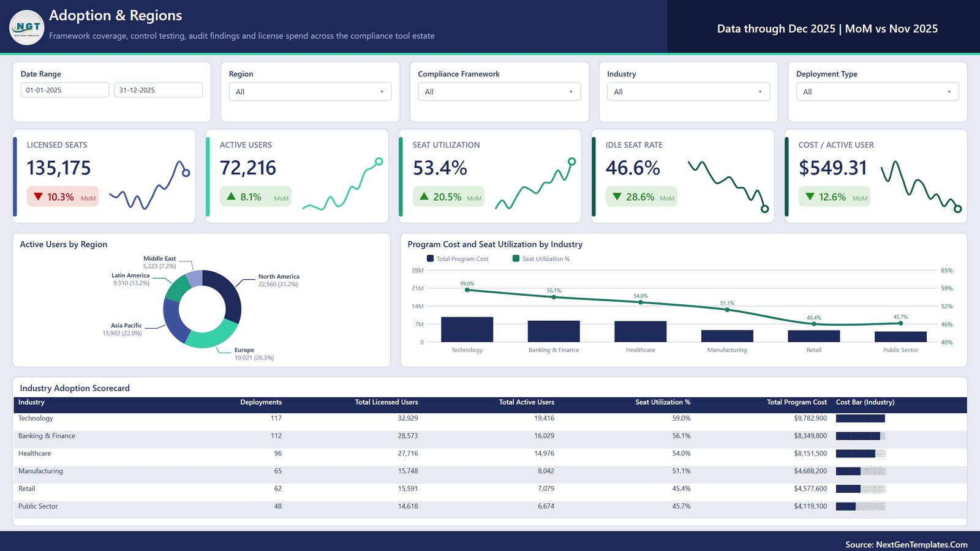Viewport: 980px width, 551px height.
Task: Click the Cost / Active User sparkline
Action: pyautogui.click(x=921, y=187)
